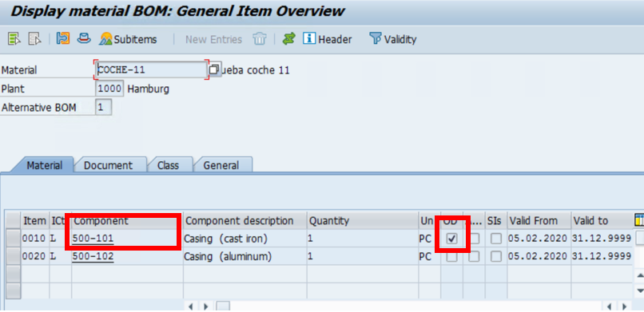644x312 pixels.
Task: Switch to the Material tab
Action: pos(45,165)
